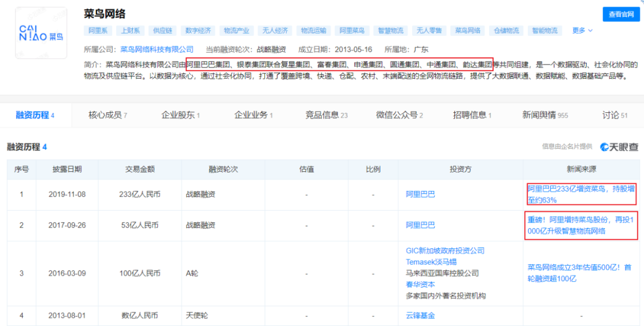Click the 天眼查 logo
The width and height of the screenshot is (644, 326).
tap(619, 147)
